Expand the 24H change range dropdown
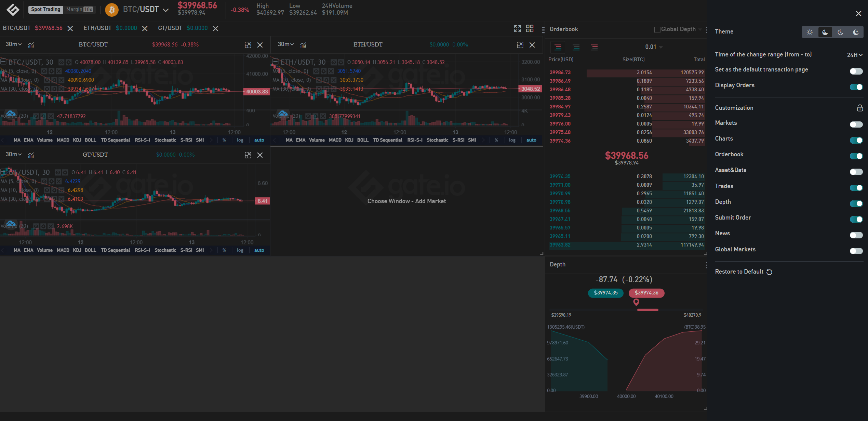Image resolution: width=868 pixels, height=421 pixels. (x=855, y=55)
